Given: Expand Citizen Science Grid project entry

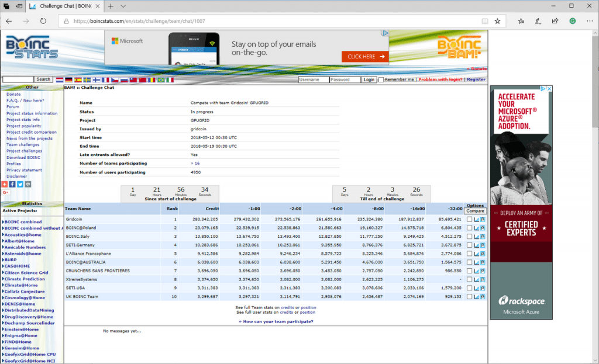Looking at the screenshot, I should (25, 273).
